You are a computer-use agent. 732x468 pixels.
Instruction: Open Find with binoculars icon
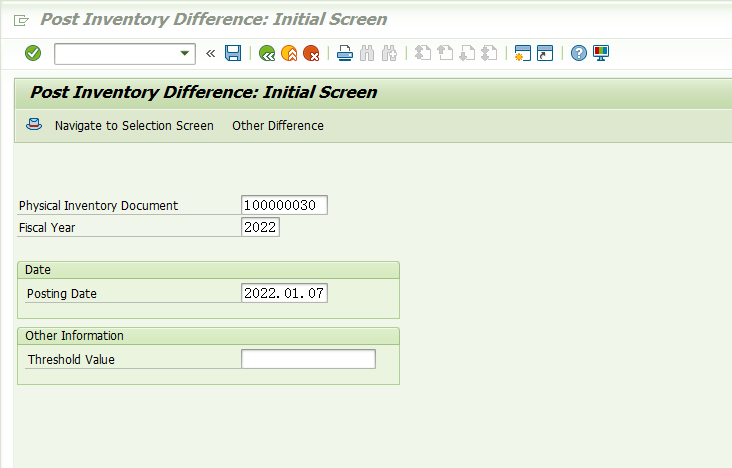[367, 53]
